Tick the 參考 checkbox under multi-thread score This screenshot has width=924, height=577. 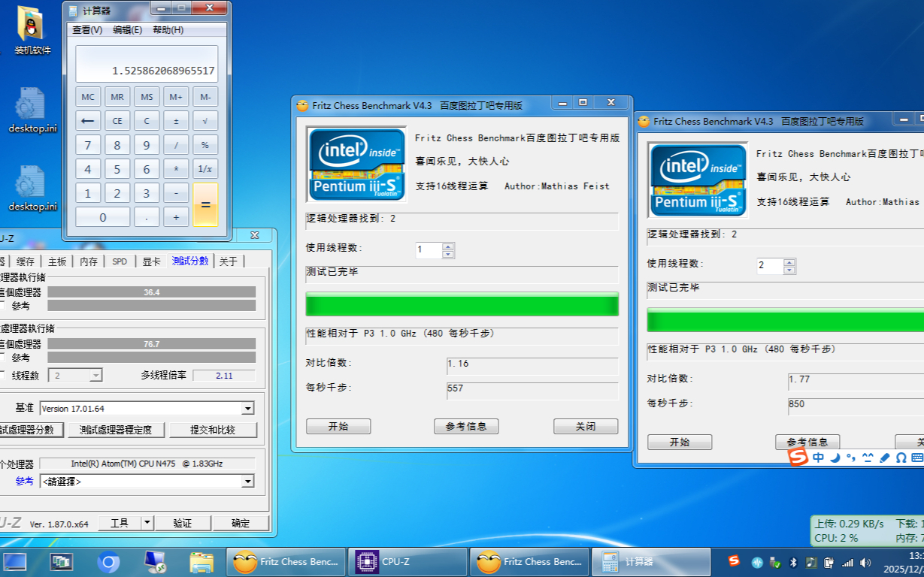coord(2,358)
